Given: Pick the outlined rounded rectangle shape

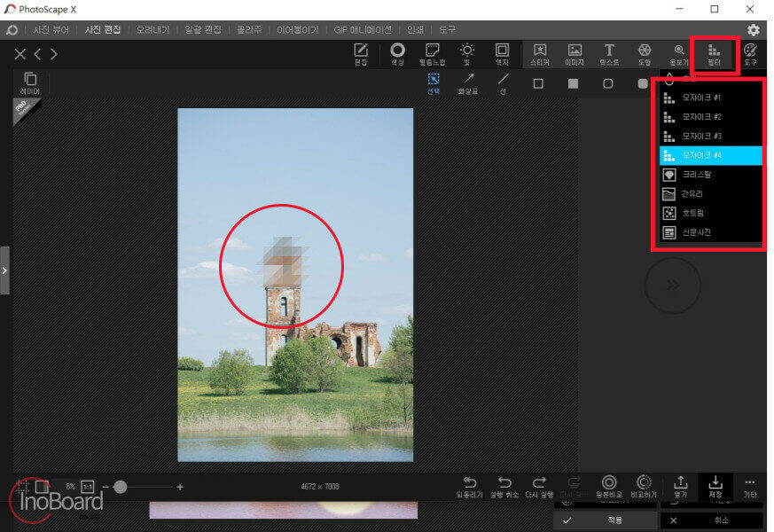Looking at the screenshot, I should [608, 83].
